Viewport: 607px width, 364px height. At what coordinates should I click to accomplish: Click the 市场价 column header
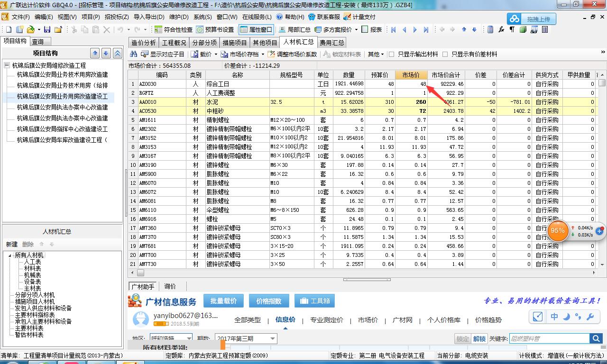pos(411,75)
